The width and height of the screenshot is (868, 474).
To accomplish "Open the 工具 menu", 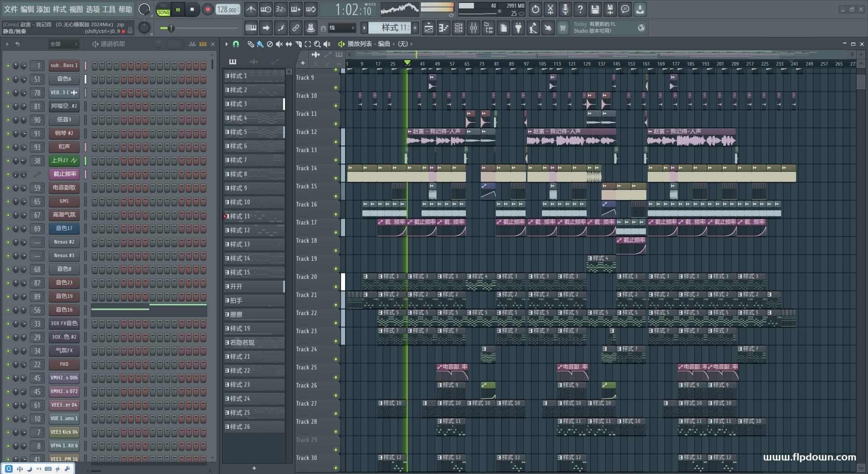I will [x=109, y=9].
